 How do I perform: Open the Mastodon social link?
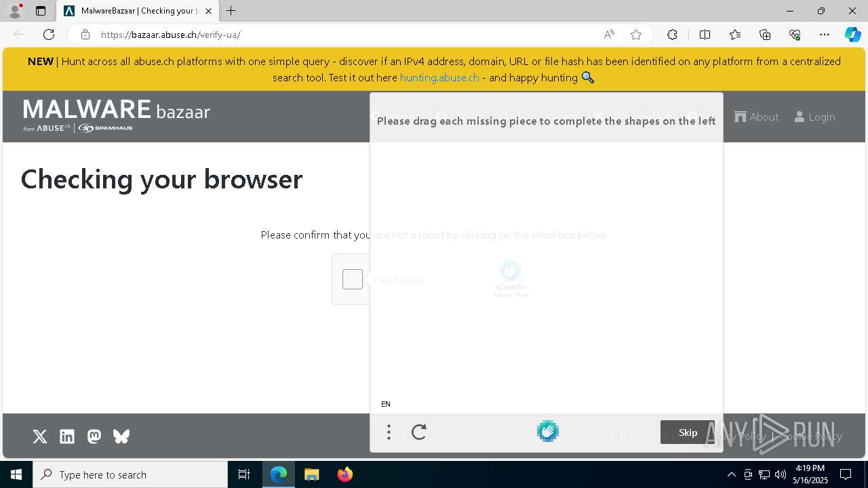[94, 436]
